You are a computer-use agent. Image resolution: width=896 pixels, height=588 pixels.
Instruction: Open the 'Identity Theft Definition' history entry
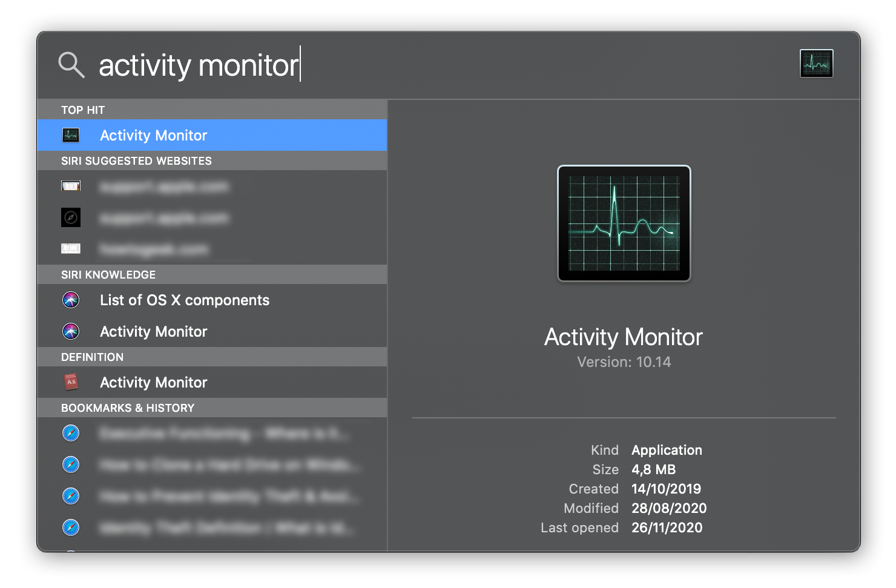(x=226, y=528)
